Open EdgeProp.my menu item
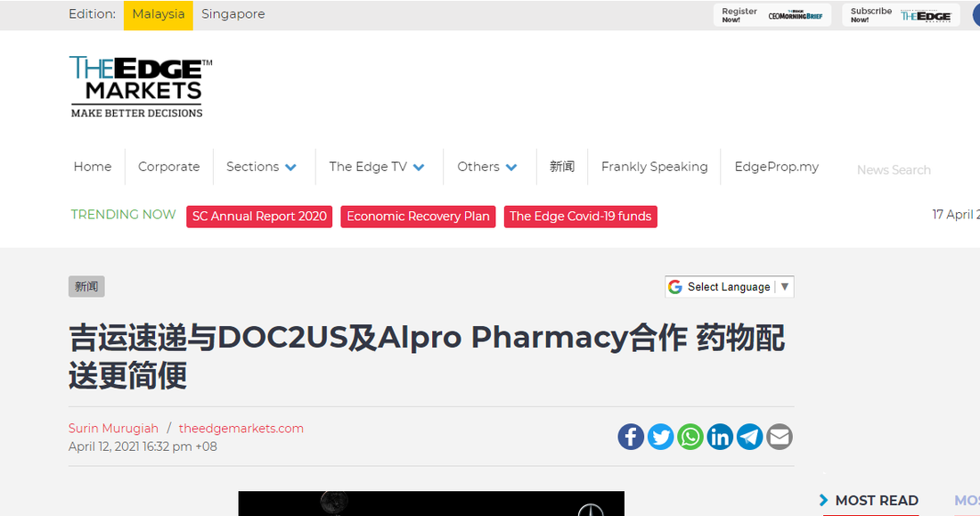 [x=776, y=167]
